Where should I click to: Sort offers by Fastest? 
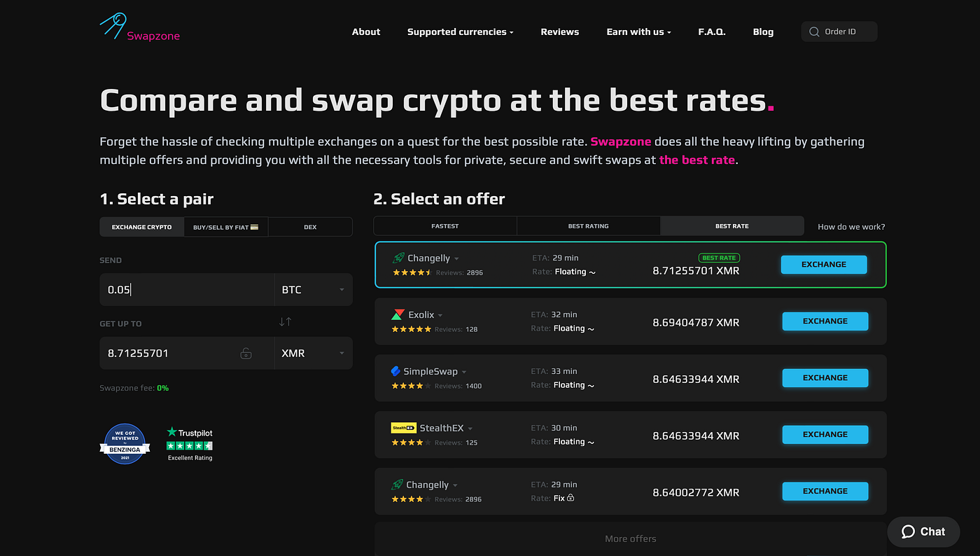coord(445,225)
